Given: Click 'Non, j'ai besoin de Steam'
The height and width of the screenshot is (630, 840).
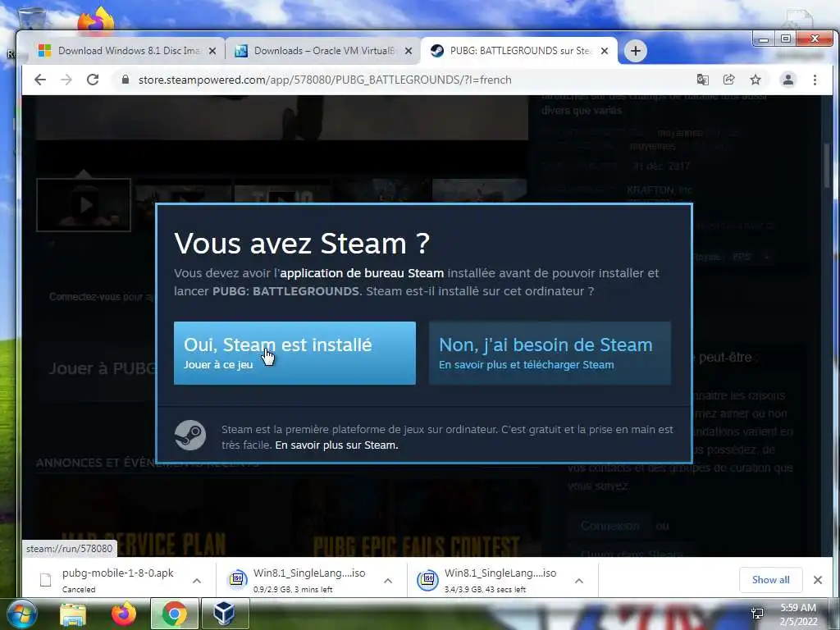Looking at the screenshot, I should [x=550, y=353].
